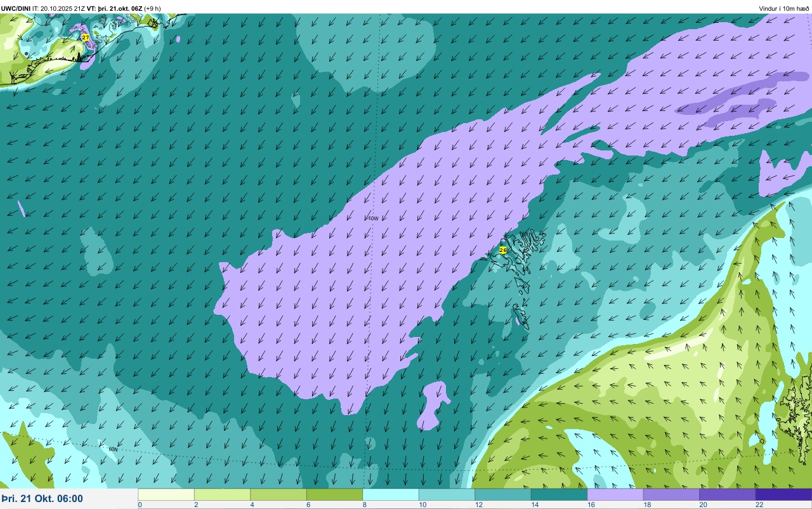Screen dimensions: 812x509
Task: Click the legend tick value '0'
Action: 140,505
